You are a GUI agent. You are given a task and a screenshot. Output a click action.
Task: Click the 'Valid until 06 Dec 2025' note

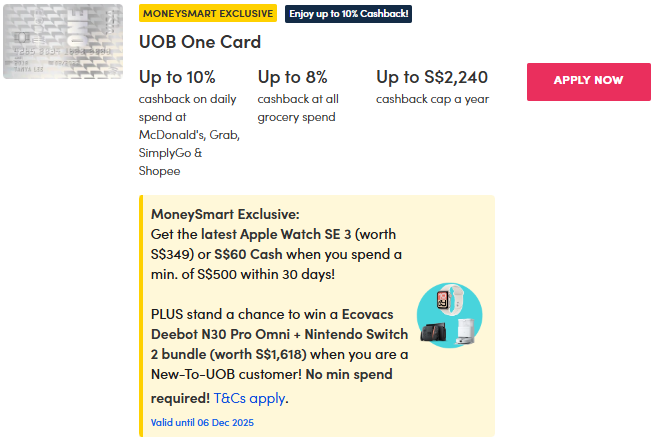coord(203,422)
